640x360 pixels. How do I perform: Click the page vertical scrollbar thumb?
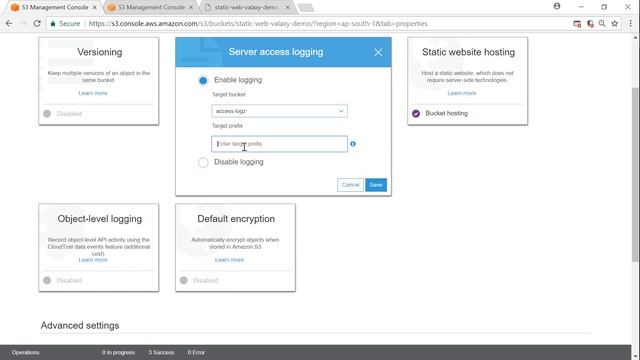pyautogui.click(x=636, y=175)
